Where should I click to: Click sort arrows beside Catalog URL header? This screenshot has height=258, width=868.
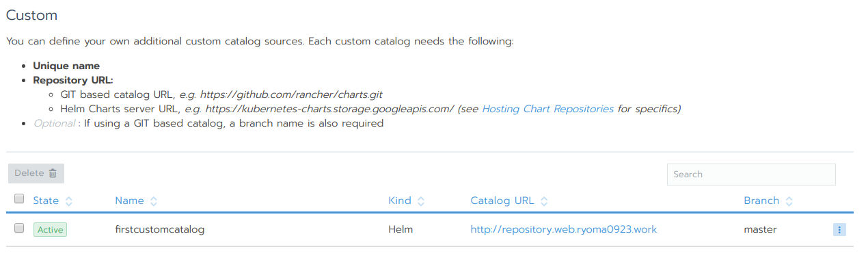click(x=544, y=201)
